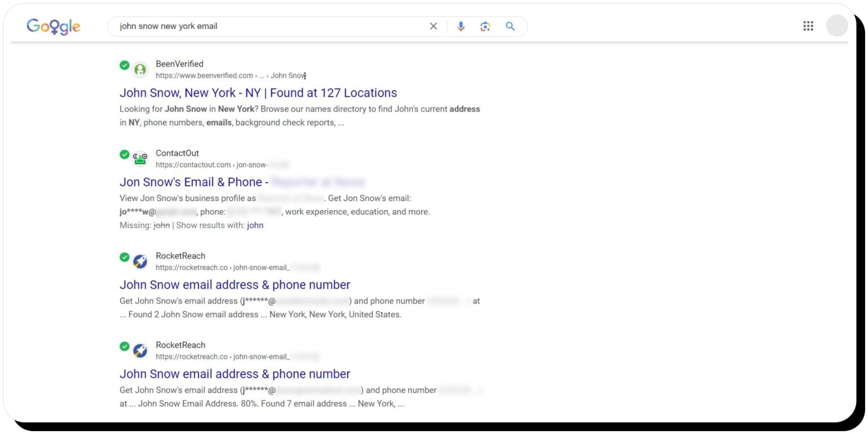Click the search magnifier icon
The image size is (868, 434).
510,26
